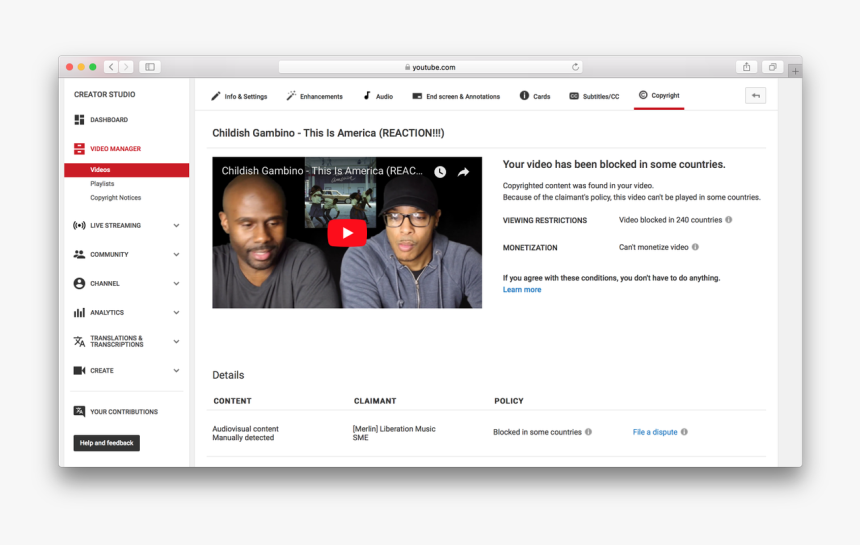Switch to the Enhancements tab
The image size is (860, 545).
coord(314,96)
